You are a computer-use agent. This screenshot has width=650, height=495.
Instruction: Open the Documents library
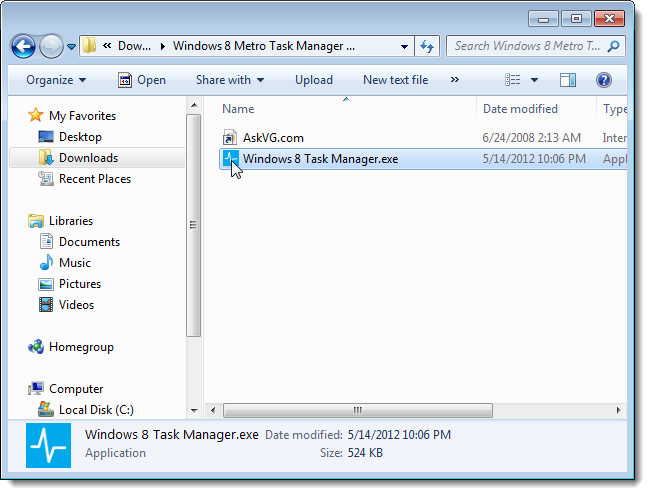point(90,242)
